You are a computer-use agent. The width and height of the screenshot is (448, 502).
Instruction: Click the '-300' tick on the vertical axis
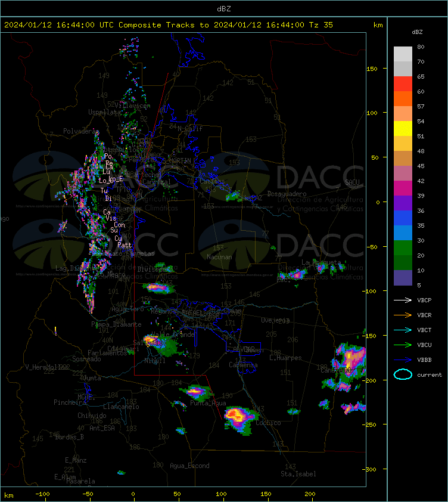(370, 469)
